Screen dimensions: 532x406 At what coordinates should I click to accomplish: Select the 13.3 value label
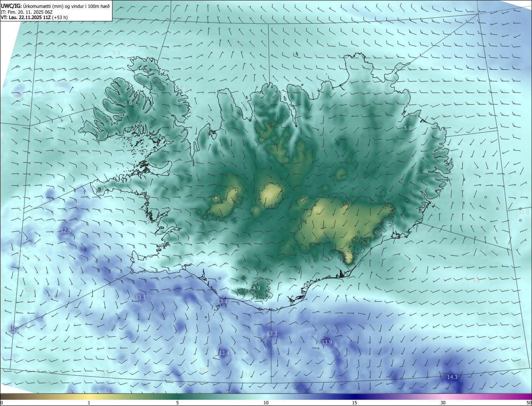pos(272,333)
